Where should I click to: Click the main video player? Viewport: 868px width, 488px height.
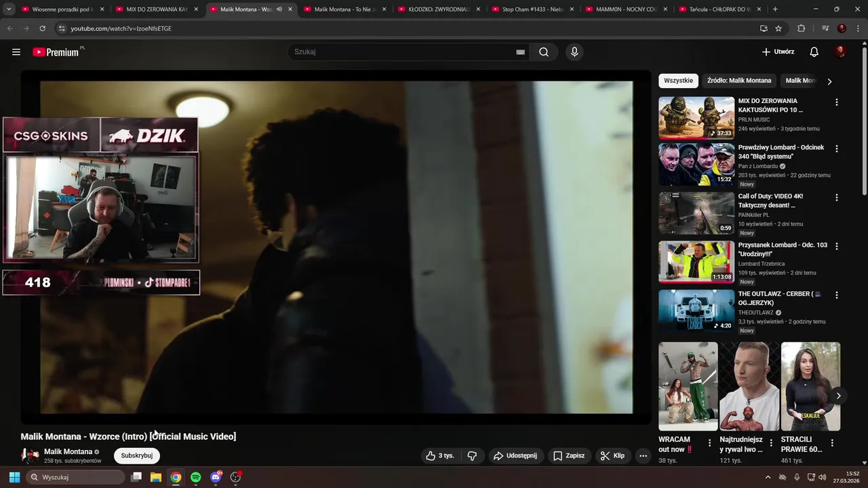tap(336, 247)
